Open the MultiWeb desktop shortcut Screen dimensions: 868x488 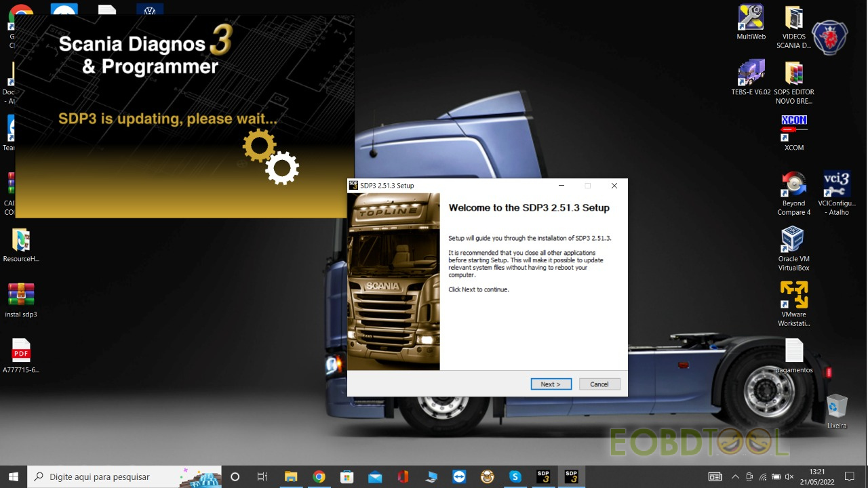[751, 22]
